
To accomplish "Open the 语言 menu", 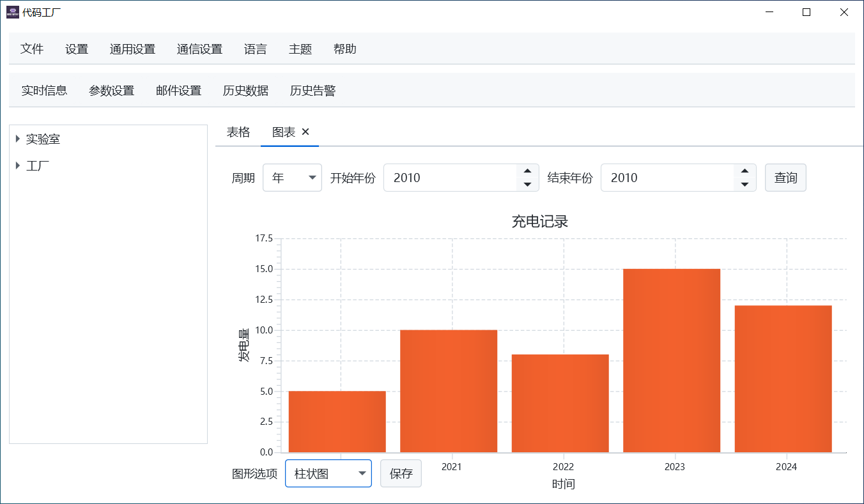I will click(x=256, y=49).
